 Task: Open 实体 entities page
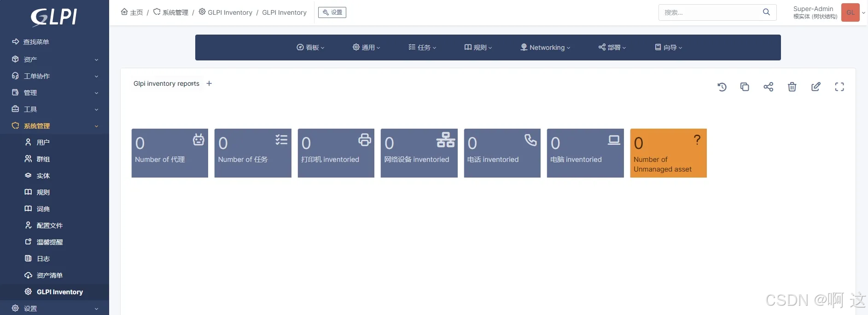pyautogui.click(x=54, y=176)
